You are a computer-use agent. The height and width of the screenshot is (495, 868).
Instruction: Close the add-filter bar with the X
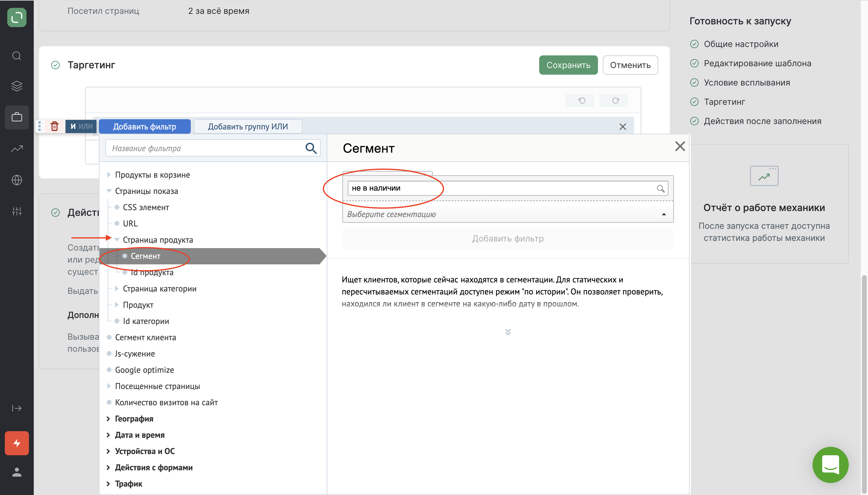tap(622, 127)
